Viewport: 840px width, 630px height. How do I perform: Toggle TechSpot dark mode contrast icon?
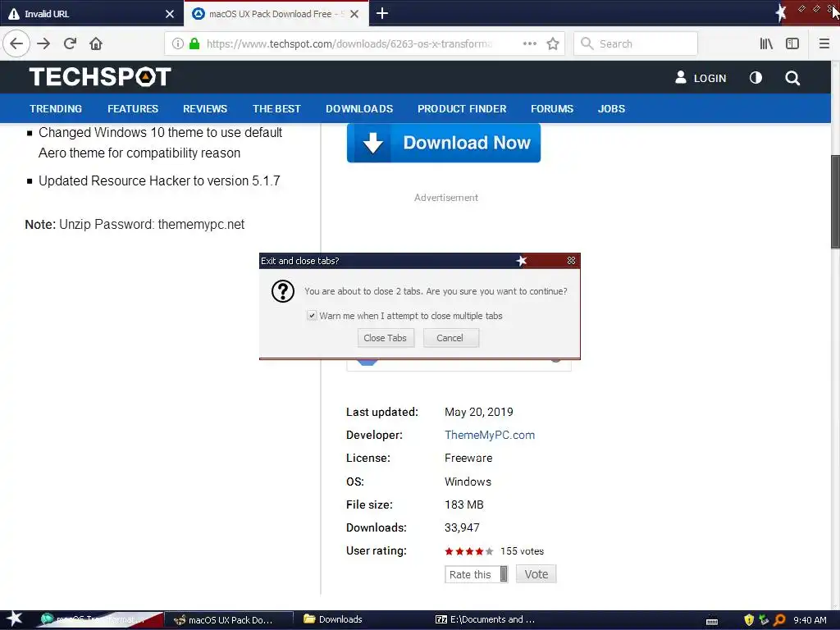coord(756,78)
